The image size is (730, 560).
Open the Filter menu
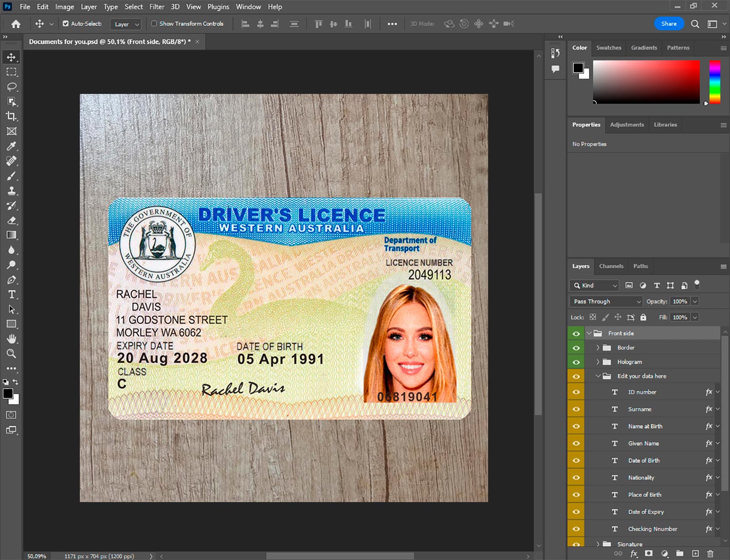156,7
